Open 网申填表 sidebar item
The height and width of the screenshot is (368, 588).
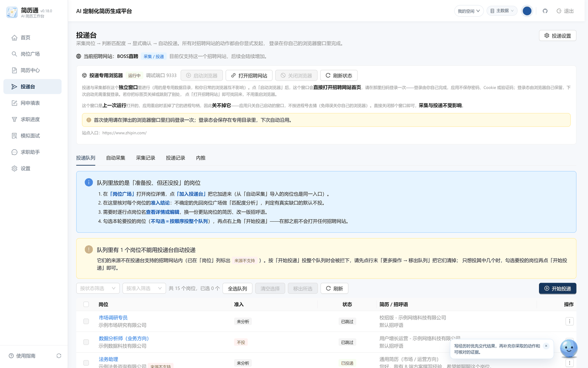point(32,103)
